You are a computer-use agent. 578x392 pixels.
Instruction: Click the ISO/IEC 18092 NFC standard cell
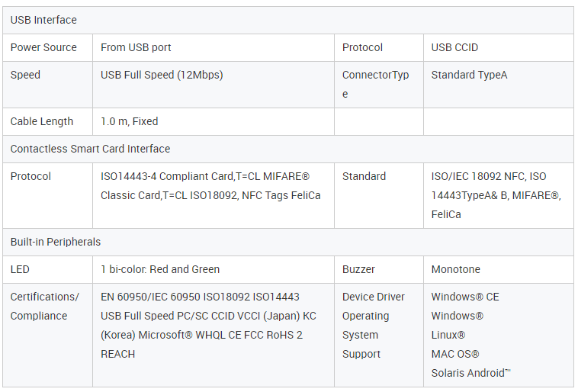(x=499, y=195)
